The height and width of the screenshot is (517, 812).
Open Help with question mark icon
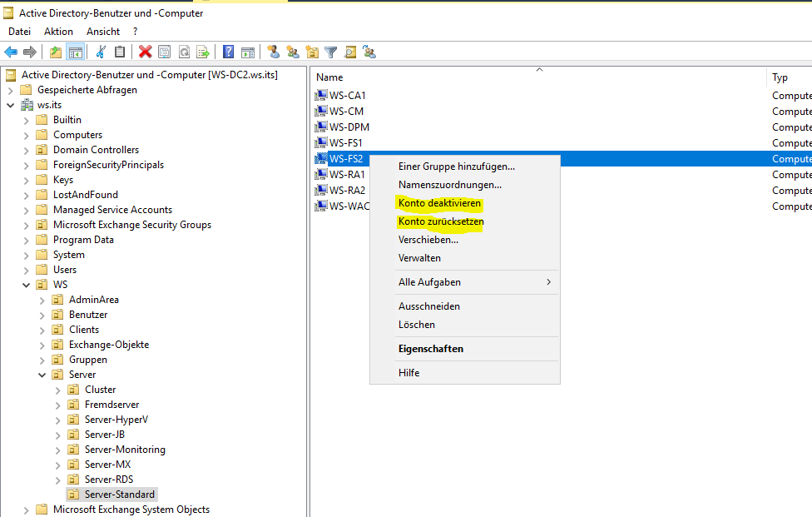[x=228, y=52]
